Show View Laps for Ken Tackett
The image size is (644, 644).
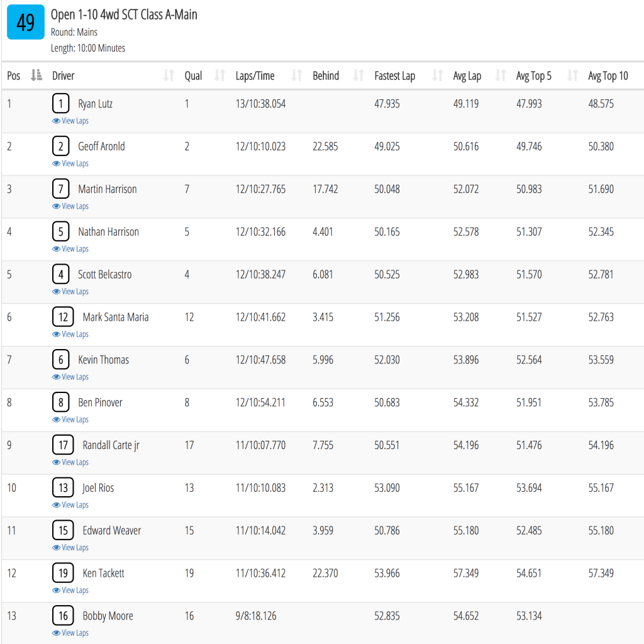pos(70,591)
